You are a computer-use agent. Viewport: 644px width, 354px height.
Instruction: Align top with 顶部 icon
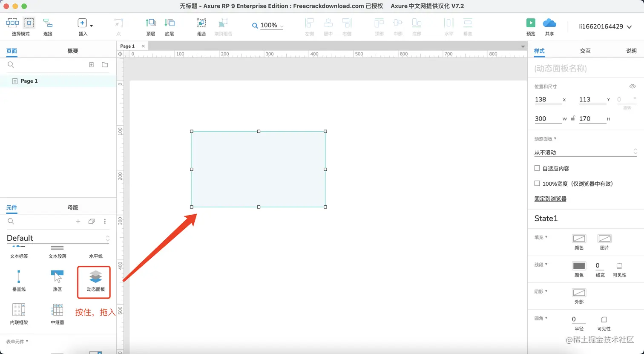379,23
